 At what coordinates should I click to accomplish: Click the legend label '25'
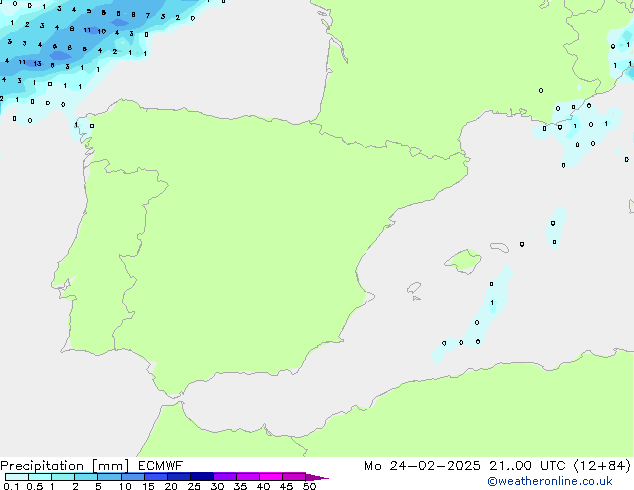[194, 486]
